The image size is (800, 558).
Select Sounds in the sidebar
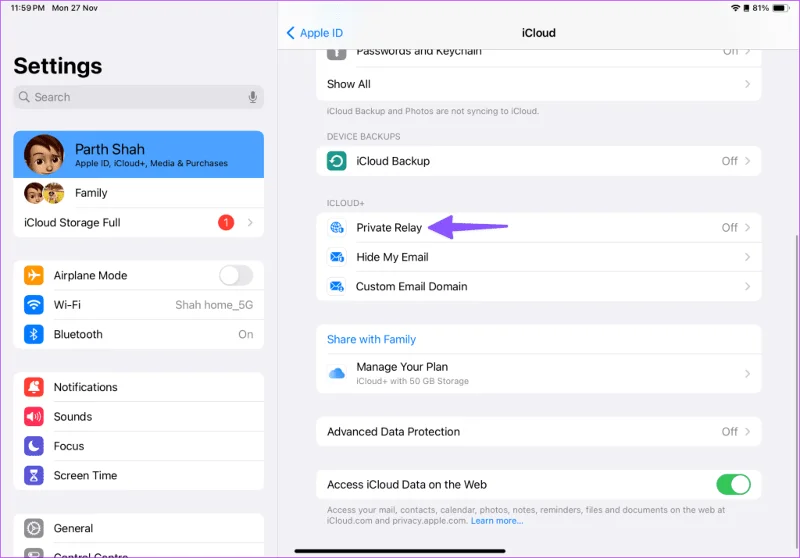point(139,417)
